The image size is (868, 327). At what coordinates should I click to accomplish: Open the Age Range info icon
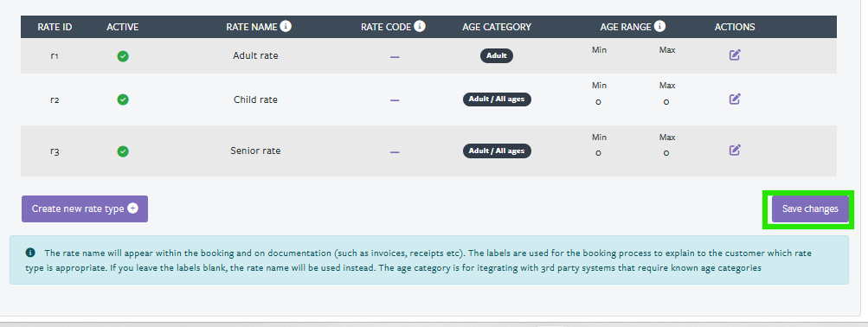pos(659,26)
